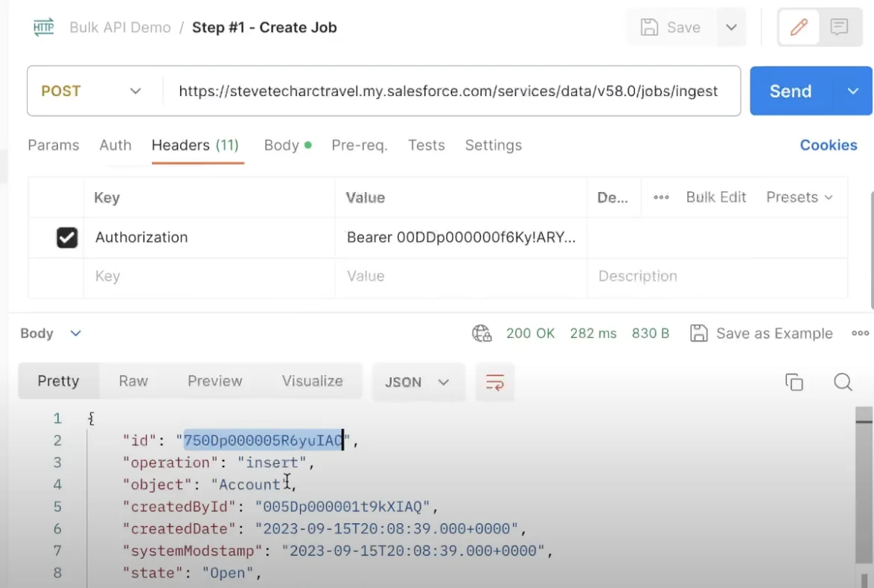The height and width of the screenshot is (588, 874).
Task: Copy response with the copy icon
Action: 794,382
